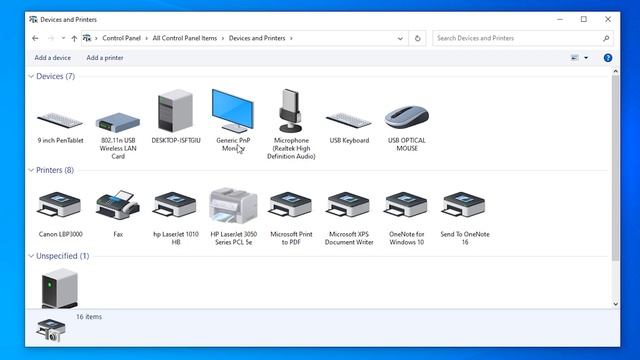
Task: Collapse the Devices (7) group
Action: [x=31, y=76]
